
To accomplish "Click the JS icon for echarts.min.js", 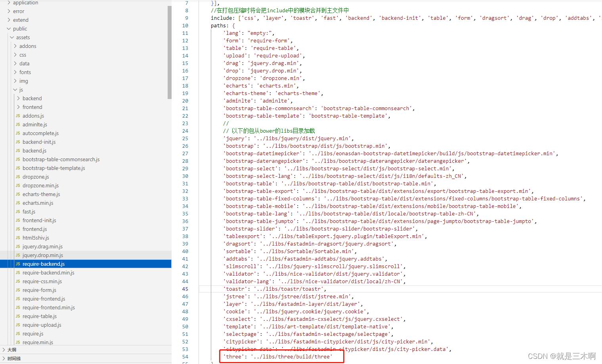I will tap(18, 203).
